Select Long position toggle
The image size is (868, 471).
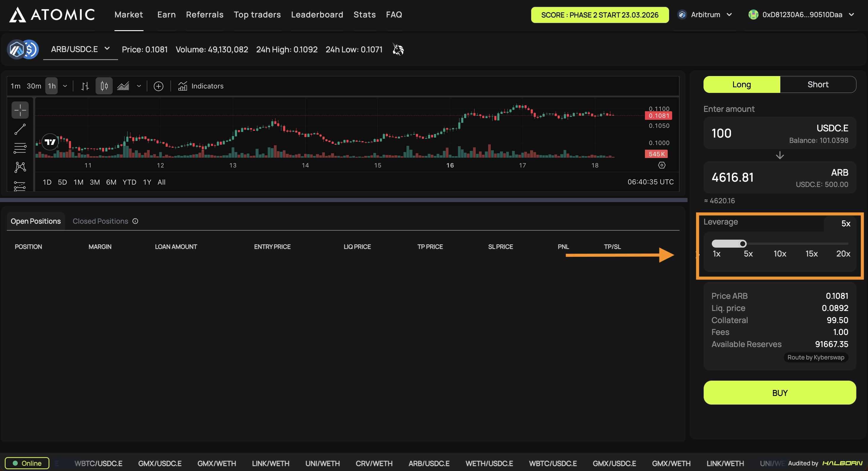741,85
